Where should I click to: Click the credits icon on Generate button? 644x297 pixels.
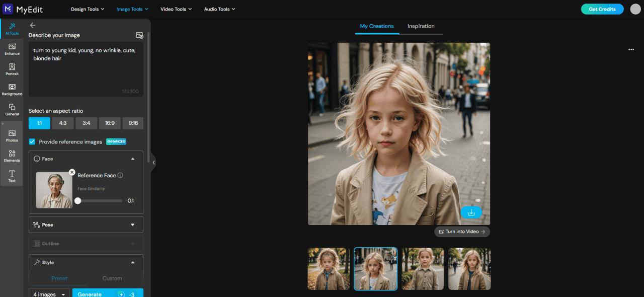coord(121,294)
